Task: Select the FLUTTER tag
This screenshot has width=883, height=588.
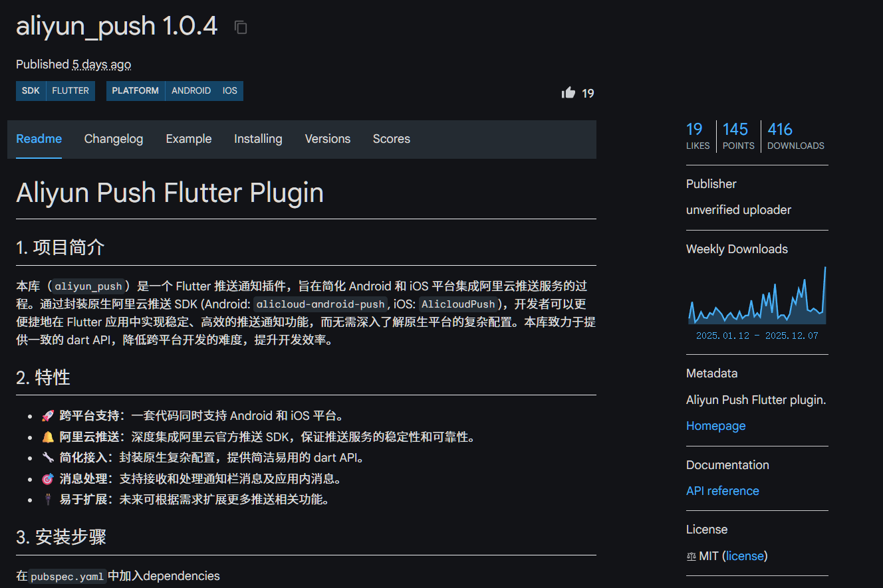Action: [x=70, y=91]
